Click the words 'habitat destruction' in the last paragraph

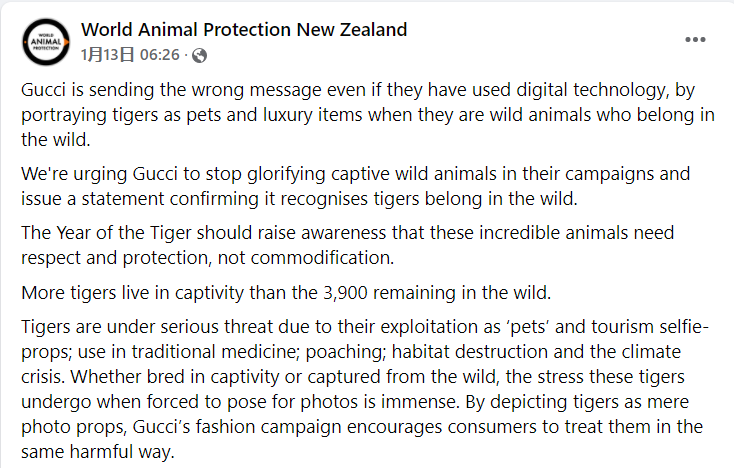coord(470,352)
